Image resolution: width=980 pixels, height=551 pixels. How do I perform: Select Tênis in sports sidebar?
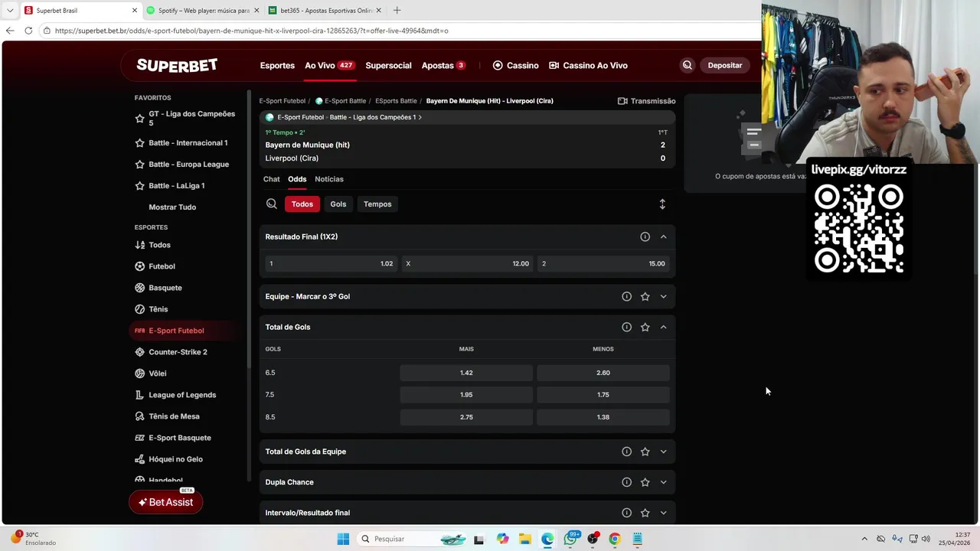coord(158,309)
